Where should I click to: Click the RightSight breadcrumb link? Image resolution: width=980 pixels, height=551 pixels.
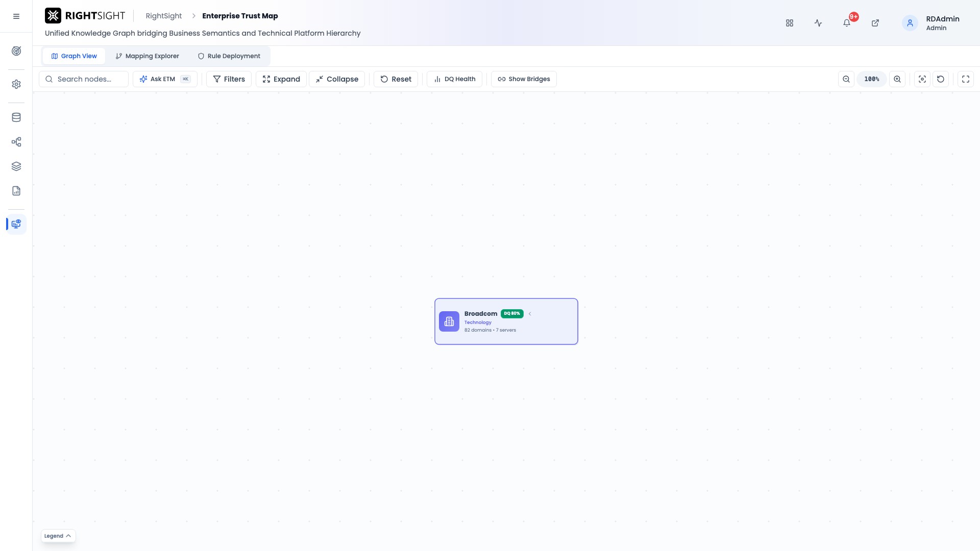click(164, 16)
